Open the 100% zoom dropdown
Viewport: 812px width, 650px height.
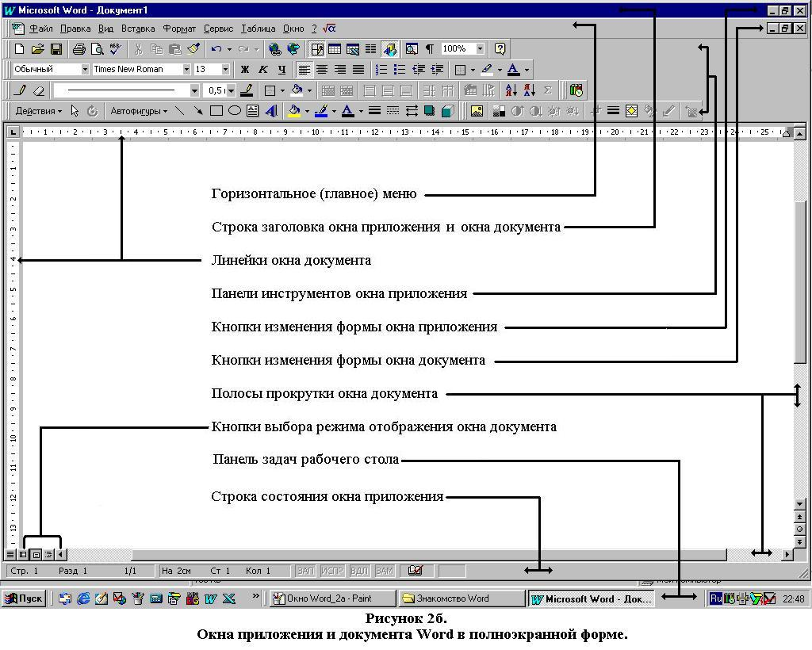pyautogui.click(x=480, y=49)
